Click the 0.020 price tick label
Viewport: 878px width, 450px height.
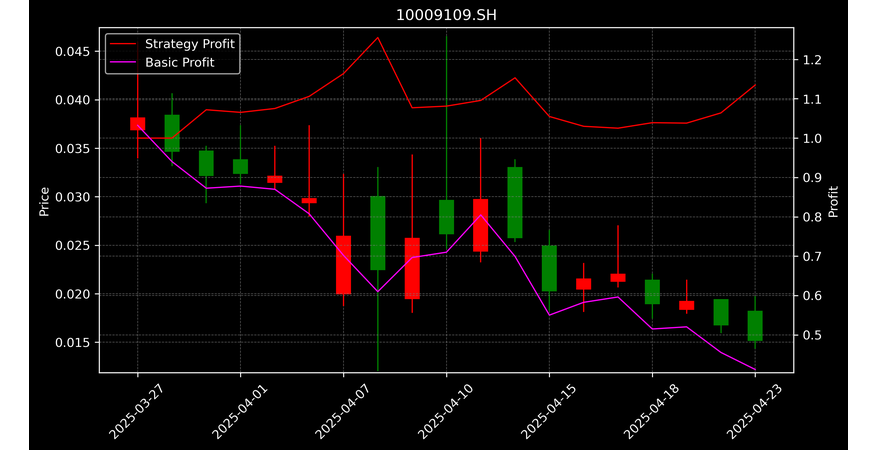click(x=72, y=294)
